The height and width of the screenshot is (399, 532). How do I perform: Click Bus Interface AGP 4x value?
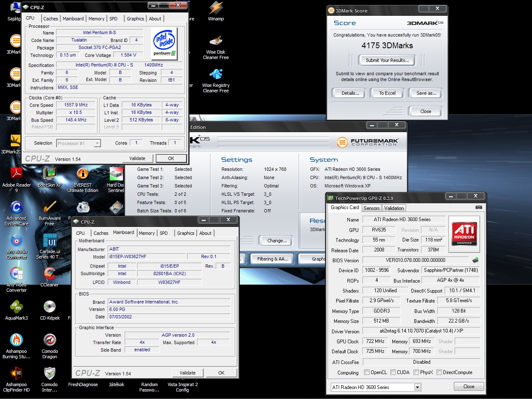coord(451,280)
